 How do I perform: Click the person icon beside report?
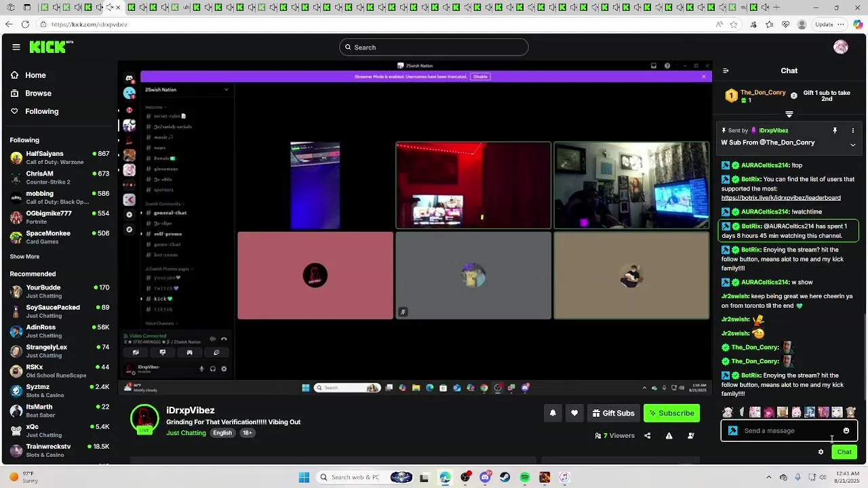coord(691,436)
